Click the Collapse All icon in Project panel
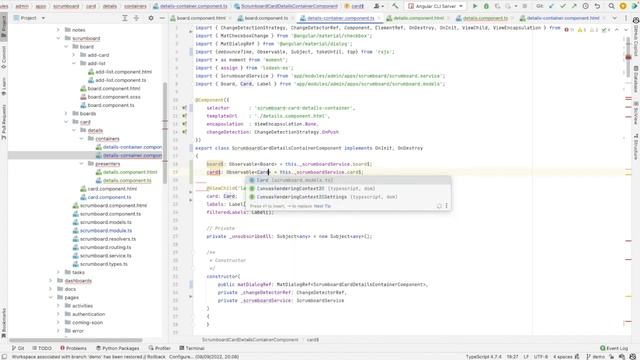Screen dimensions: 640x360 click(136, 18)
